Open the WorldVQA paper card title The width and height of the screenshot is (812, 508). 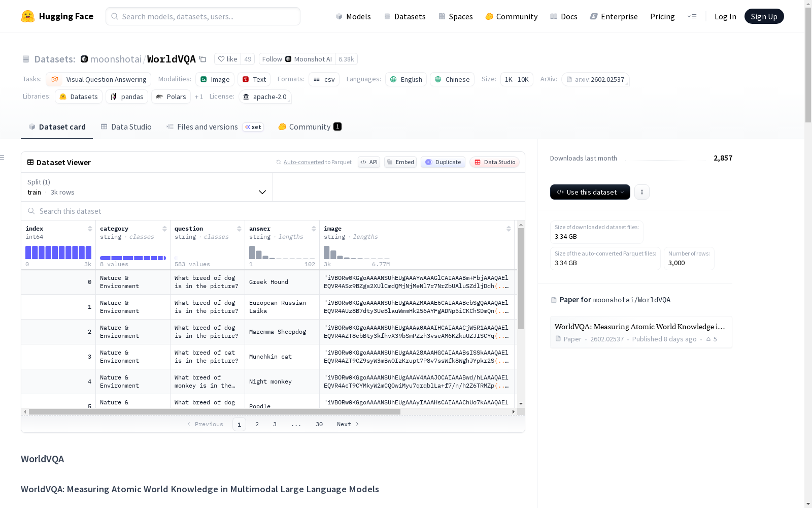(639, 327)
